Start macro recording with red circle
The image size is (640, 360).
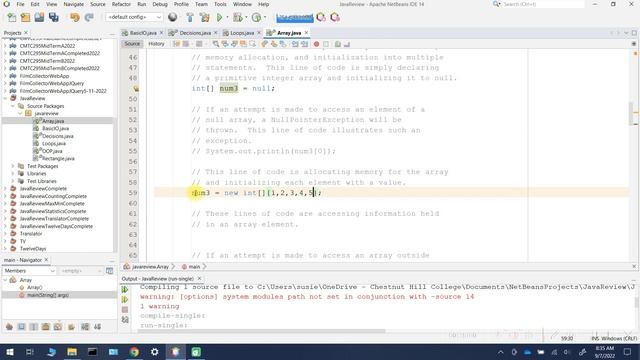tap(316, 44)
